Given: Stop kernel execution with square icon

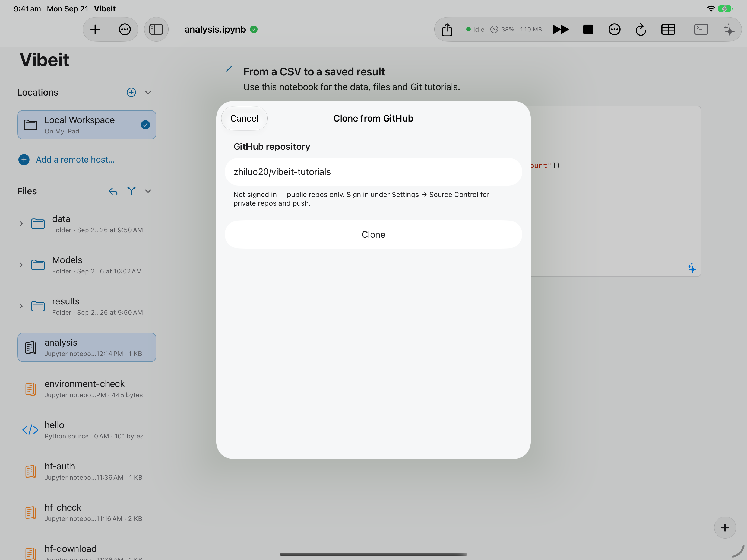Looking at the screenshot, I should click(588, 29).
